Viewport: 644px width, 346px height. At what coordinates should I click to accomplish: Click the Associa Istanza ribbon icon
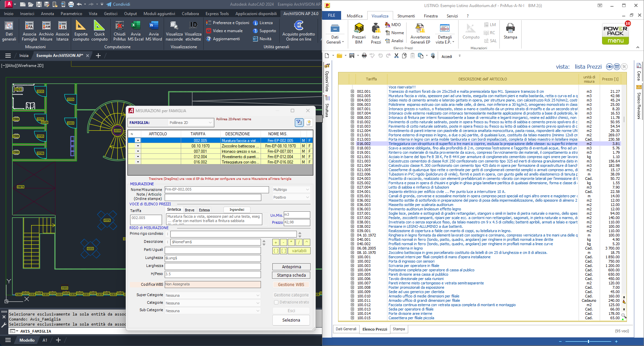click(62, 31)
